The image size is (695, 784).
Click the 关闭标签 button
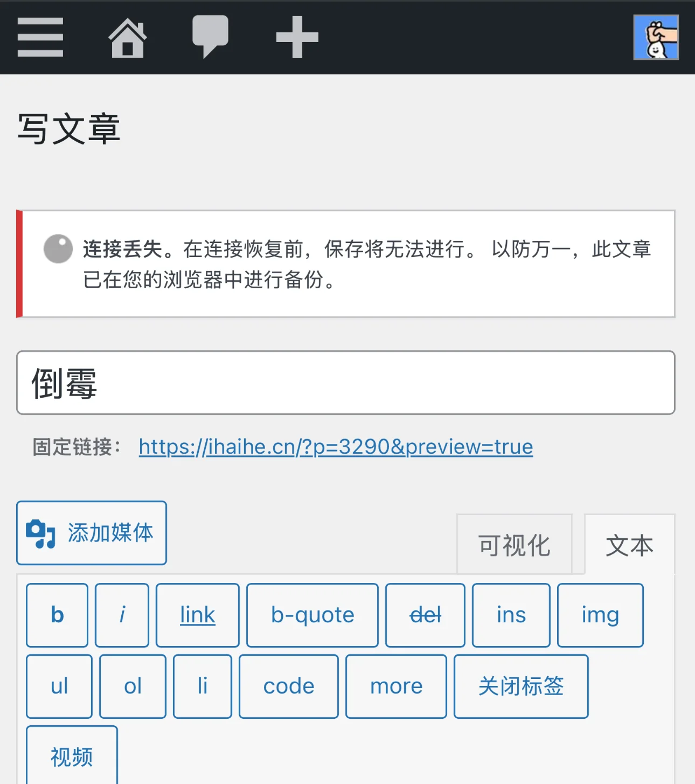[521, 686]
